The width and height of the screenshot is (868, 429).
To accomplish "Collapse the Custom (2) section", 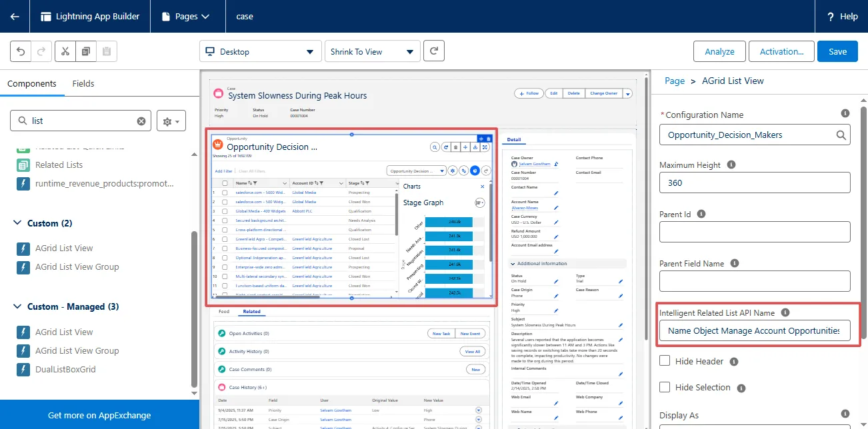I will click(x=17, y=223).
